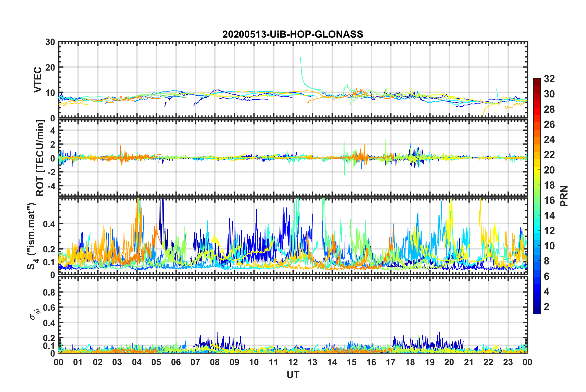Select the UT x-axis label

click(293, 375)
